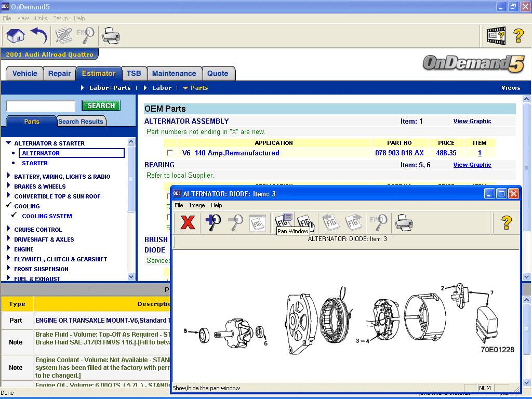Open the Quote tab
The image size is (532, 399).
tap(218, 74)
